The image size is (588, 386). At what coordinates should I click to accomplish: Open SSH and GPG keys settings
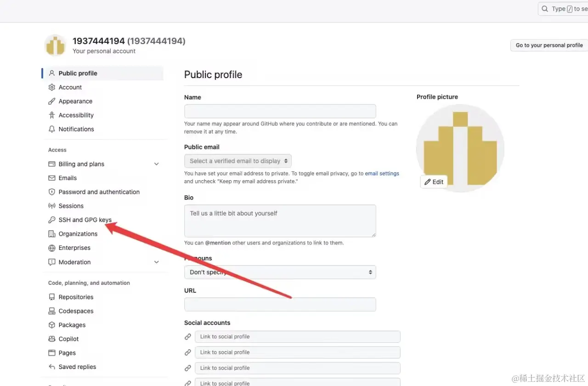pos(85,220)
